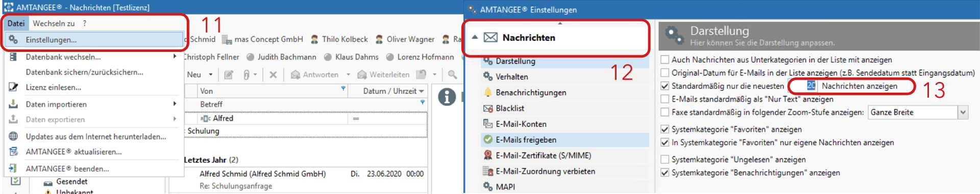The image size is (980, 194).
Task: Click the edit message pencil toolbar icon
Action: [x=229, y=75]
